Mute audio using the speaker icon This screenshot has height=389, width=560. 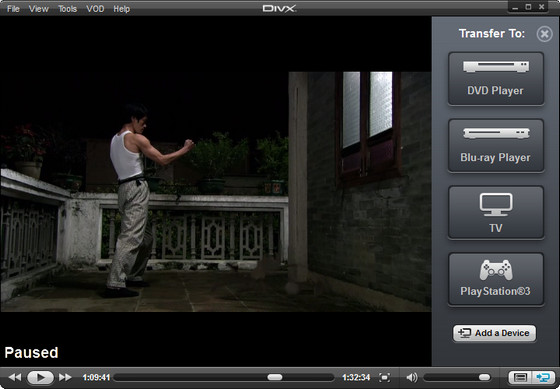click(x=412, y=377)
